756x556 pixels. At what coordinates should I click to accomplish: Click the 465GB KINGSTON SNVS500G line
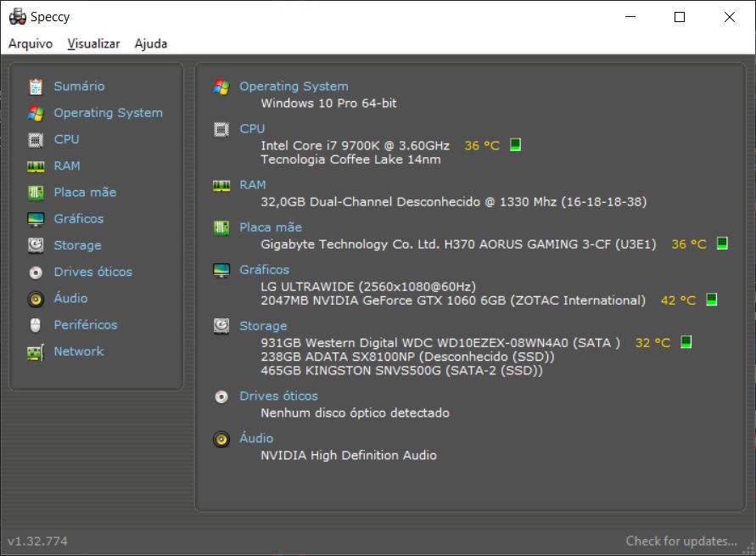(x=401, y=371)
